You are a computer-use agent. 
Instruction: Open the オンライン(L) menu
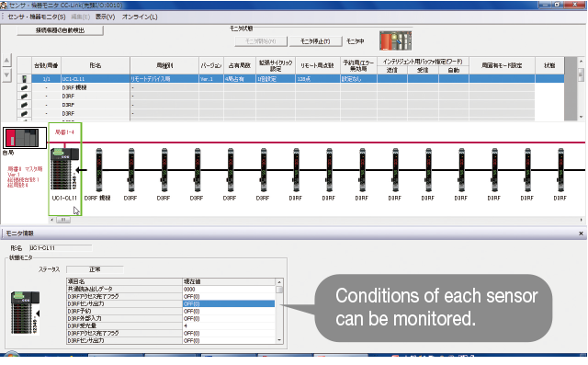[x=140, y=17]
